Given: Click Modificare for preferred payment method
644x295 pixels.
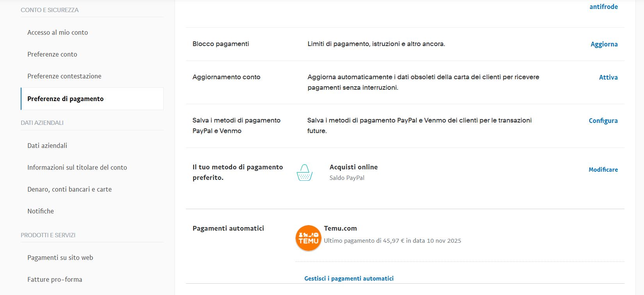Looking at the screenshot, I should coord(603,169).
